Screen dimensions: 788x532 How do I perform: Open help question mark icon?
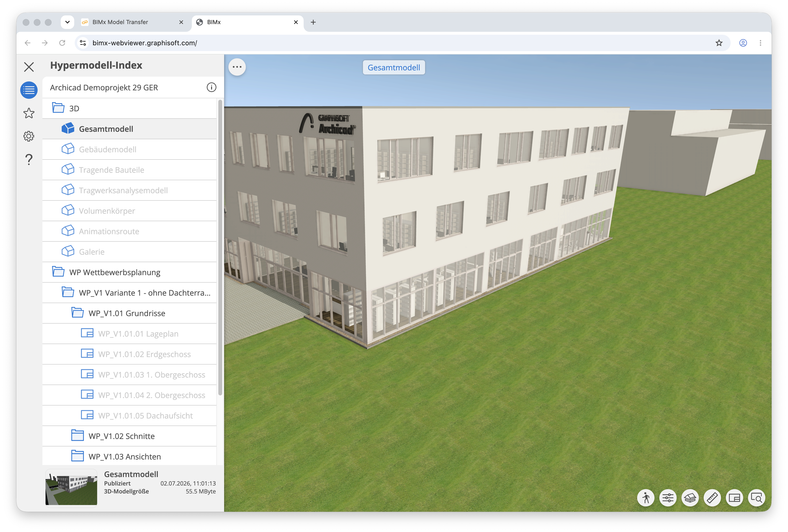(29, 159)
